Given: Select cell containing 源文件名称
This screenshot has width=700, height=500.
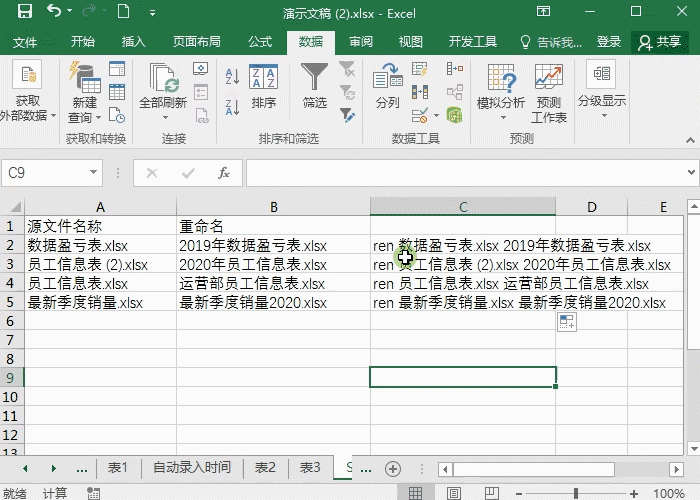Looking at the screenshot, I should coord(100,226).
